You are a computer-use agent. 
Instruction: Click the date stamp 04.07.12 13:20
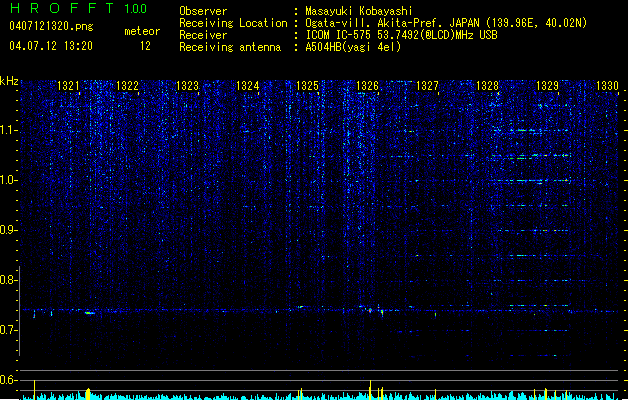coord(51,46)
